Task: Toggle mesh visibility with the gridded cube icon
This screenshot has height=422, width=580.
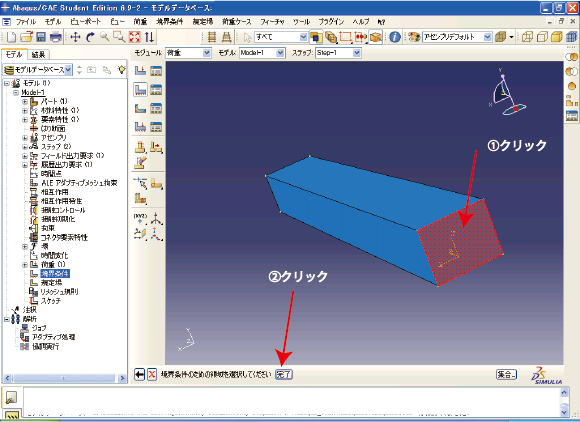Action: tap(571, 37)
